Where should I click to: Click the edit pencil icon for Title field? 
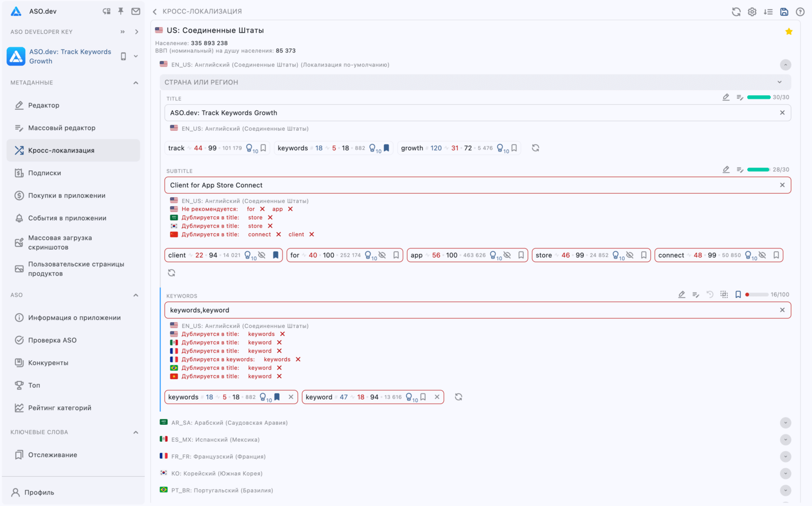click(726, 97)
